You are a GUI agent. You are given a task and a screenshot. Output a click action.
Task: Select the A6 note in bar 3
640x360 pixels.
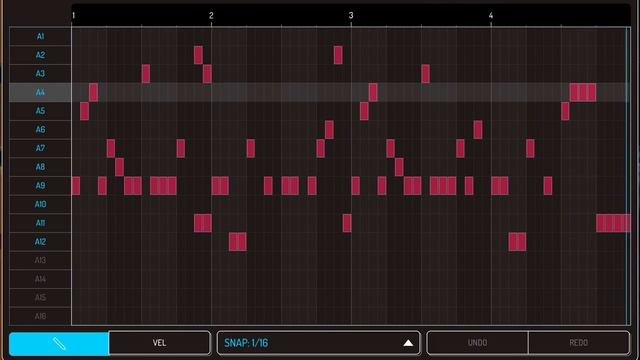click(478, 130)
